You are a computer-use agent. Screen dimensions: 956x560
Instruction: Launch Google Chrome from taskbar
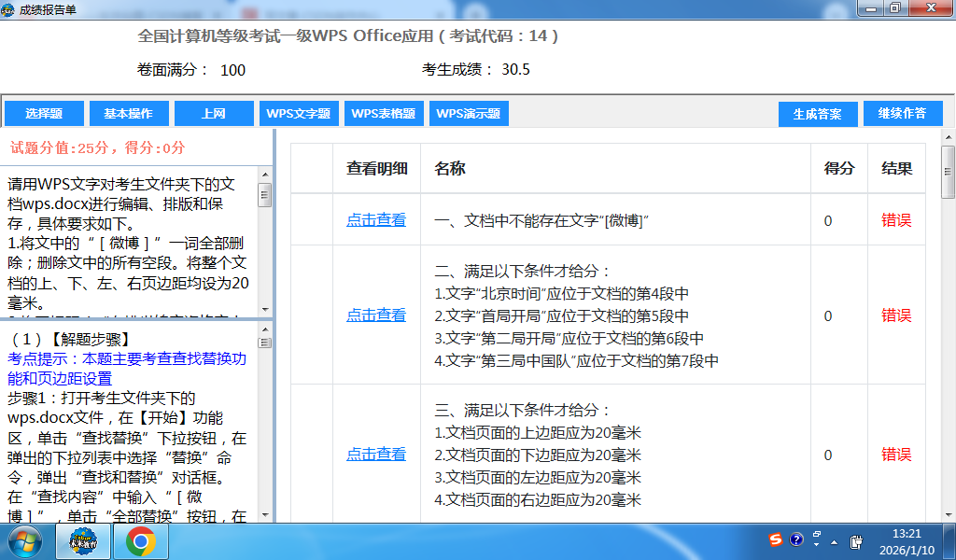click(x=141, y=541)
